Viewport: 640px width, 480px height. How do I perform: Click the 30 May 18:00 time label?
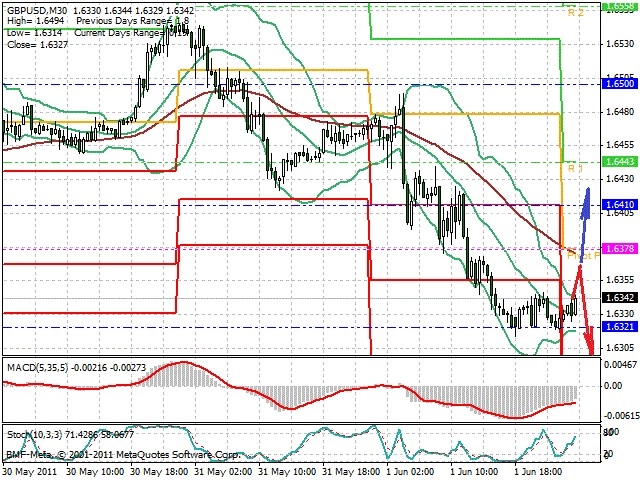(160, 471)
